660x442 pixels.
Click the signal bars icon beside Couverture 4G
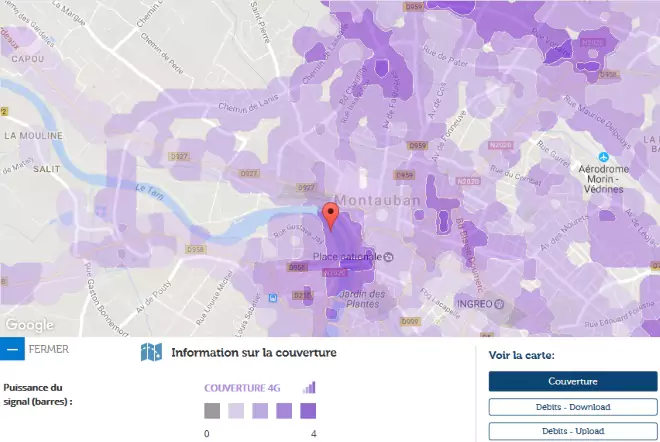click(x=309, y=388)
